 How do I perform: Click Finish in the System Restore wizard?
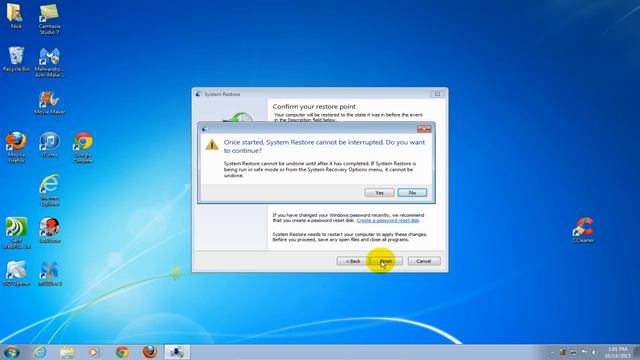coord(386,261)
